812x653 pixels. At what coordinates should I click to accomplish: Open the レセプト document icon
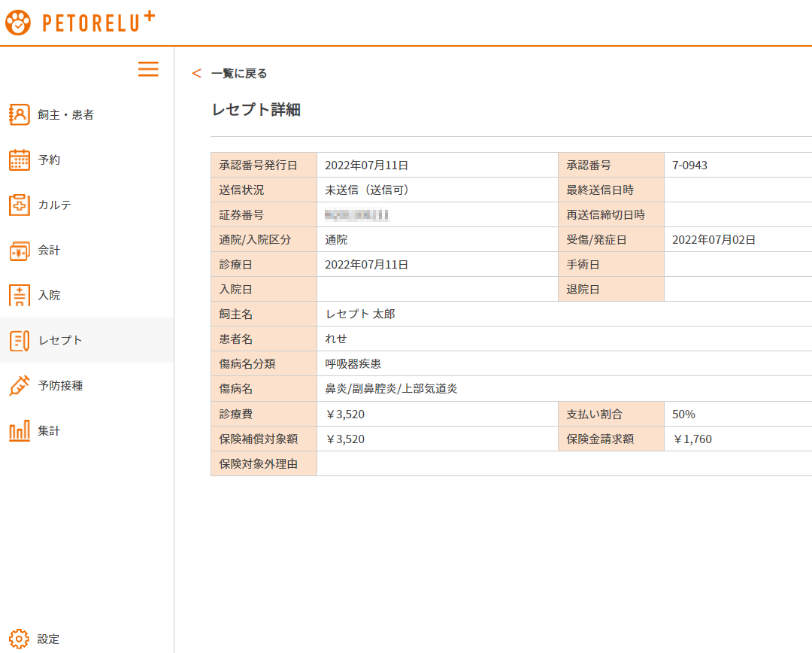(x=19, y=341)
